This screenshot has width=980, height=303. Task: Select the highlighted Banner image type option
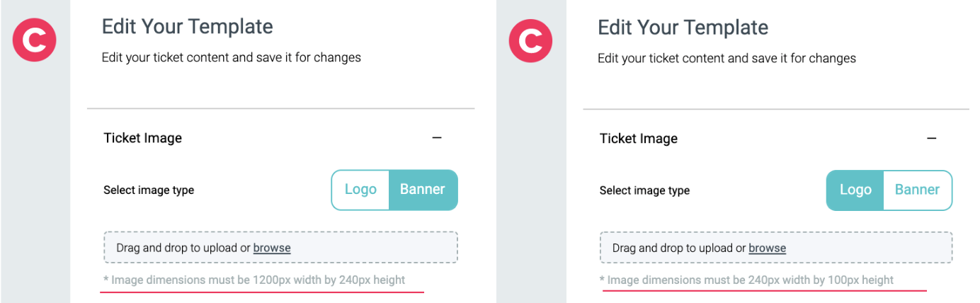[x=423, y=190]
